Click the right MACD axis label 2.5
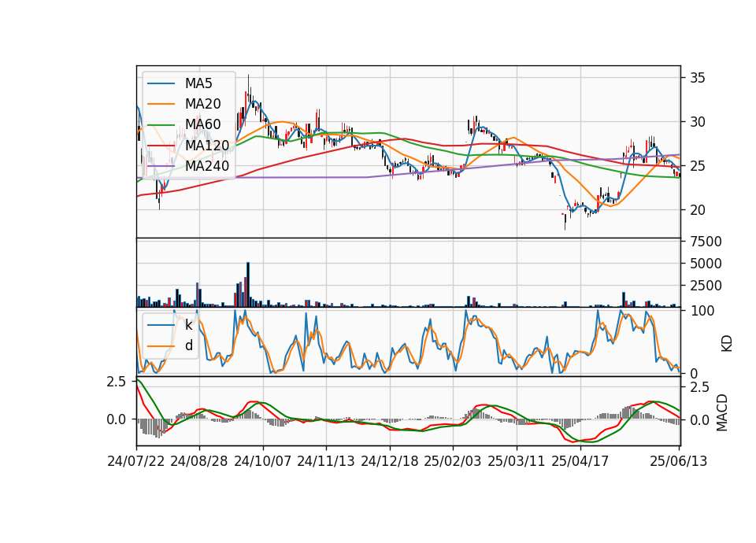 (x=699, y=387)
